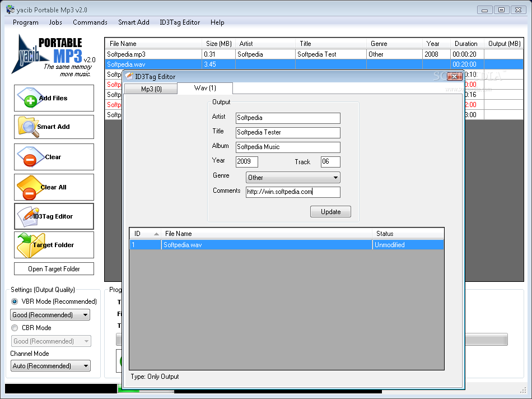Viewport: 532px width, 399px height.
Task: Click the 3.45 size cell
Action: [x=218, y=64]
